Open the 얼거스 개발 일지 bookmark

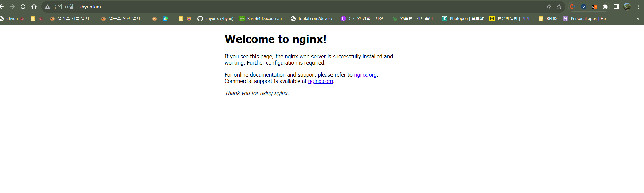(x=72, y=19)
